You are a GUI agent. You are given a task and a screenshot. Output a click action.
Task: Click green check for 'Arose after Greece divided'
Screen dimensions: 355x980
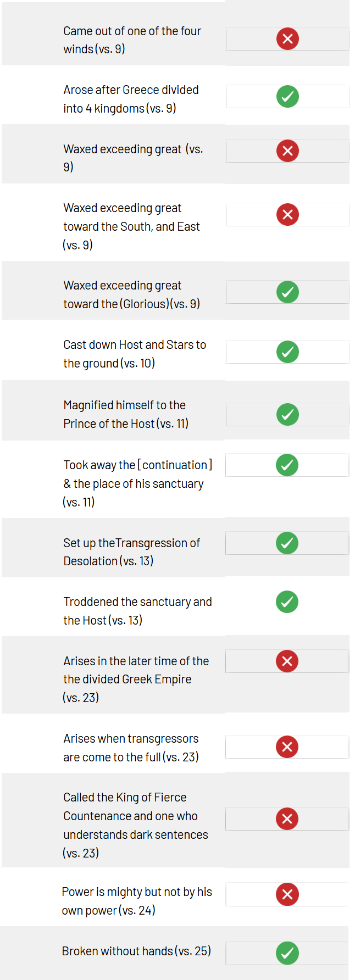tap(287, 97)
